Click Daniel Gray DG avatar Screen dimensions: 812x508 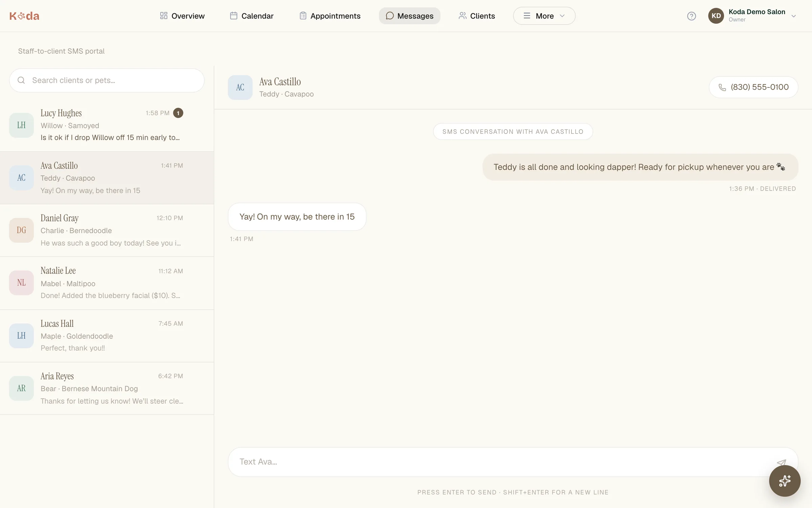[21, 230]
